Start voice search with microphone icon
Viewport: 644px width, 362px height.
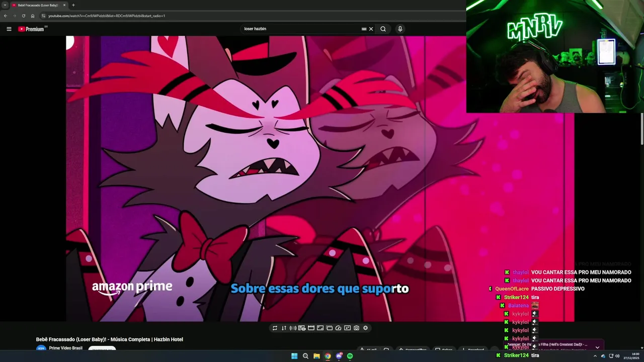tap(400, 29)
